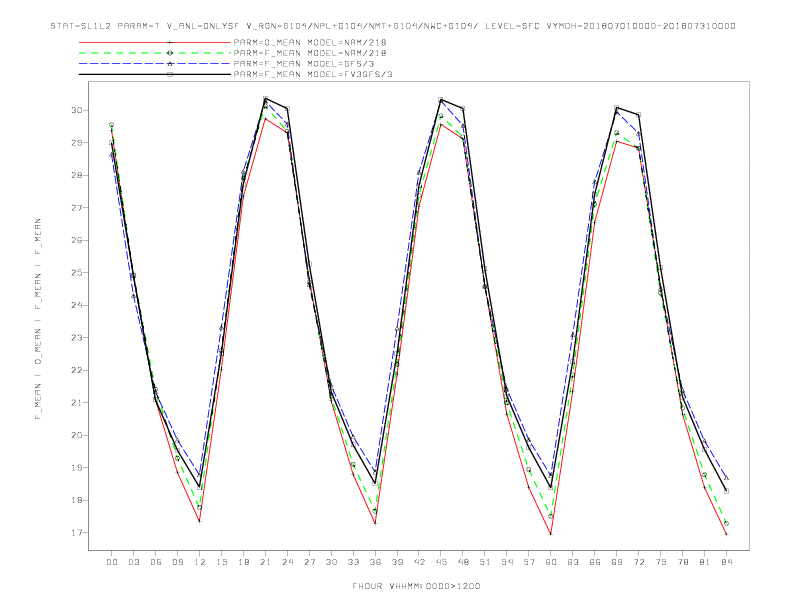The image size is (792, 612).
Task: Click x-axis forecast hour label 48
Action: pos(463,562)
